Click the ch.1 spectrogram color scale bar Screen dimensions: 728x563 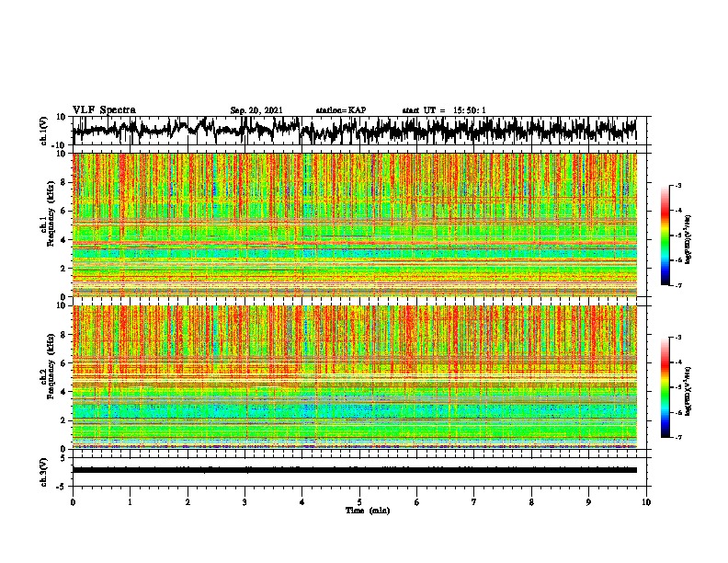pos(665,236)
